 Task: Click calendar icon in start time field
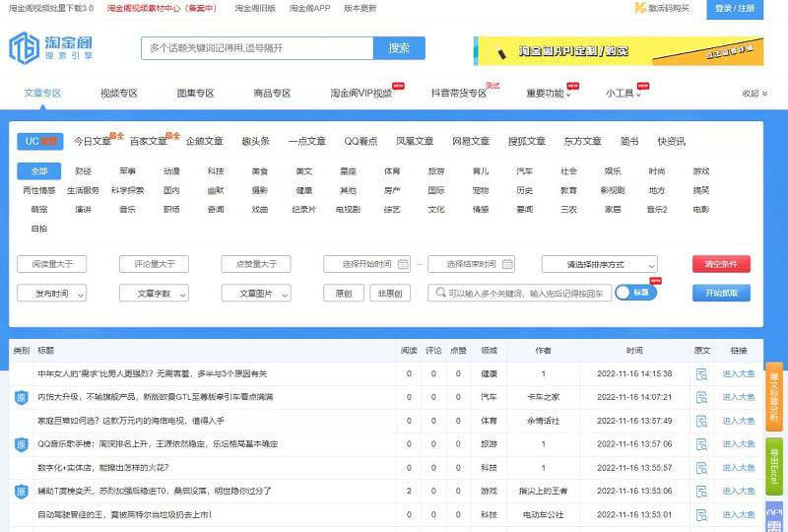point(404,264)
